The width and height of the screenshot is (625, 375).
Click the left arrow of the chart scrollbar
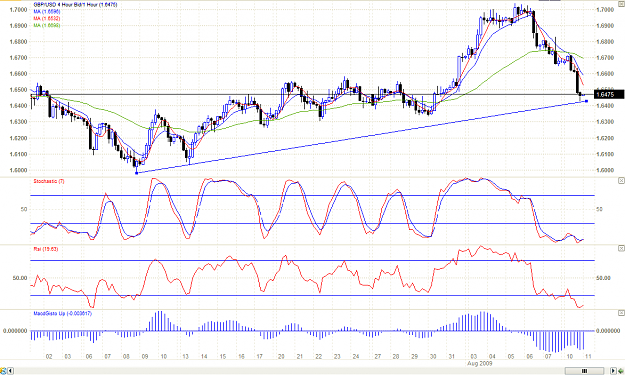coord(11,371)
